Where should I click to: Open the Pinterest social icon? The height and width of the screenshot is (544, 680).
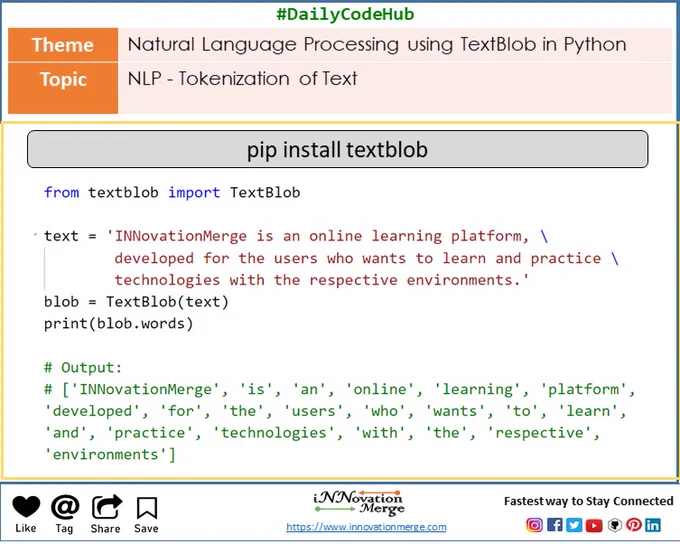click(634, 525)
